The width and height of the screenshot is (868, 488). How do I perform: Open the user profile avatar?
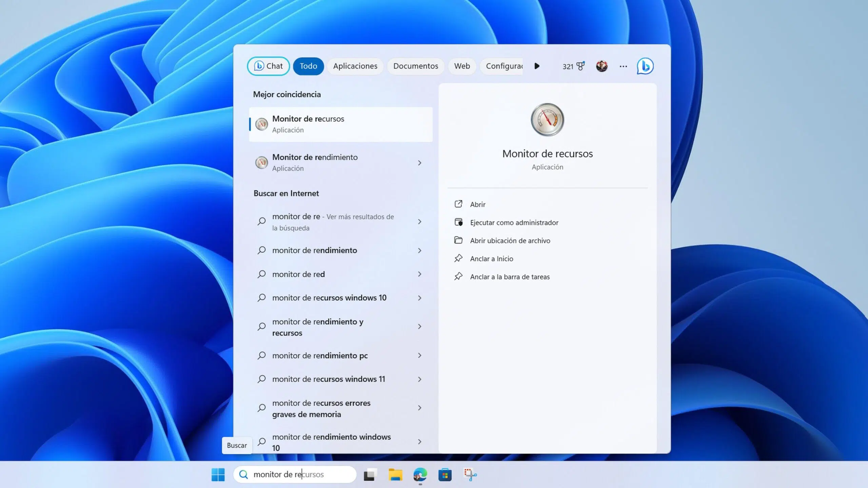[x=601, y=66]
